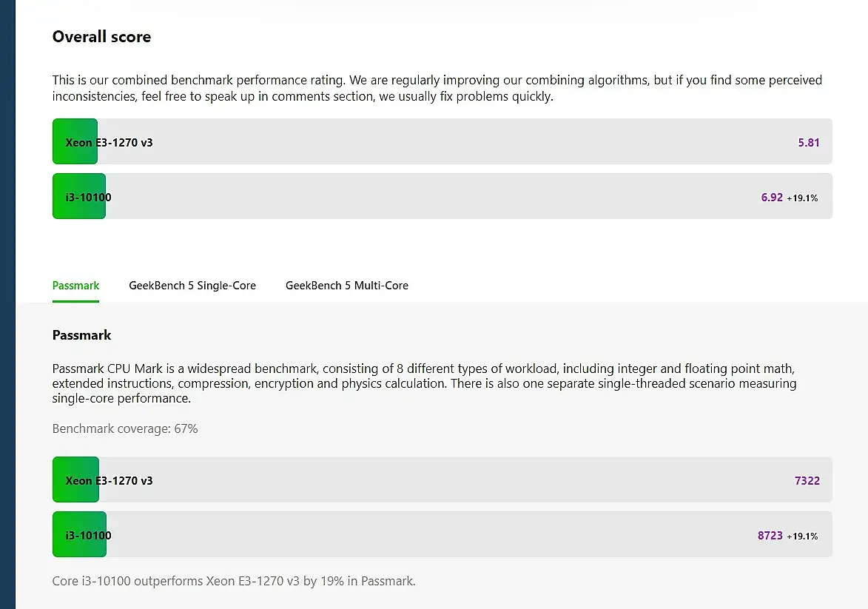
Task: Click the bold Passmark section heading
Action: pyautogui.click(x=81, y=335)
